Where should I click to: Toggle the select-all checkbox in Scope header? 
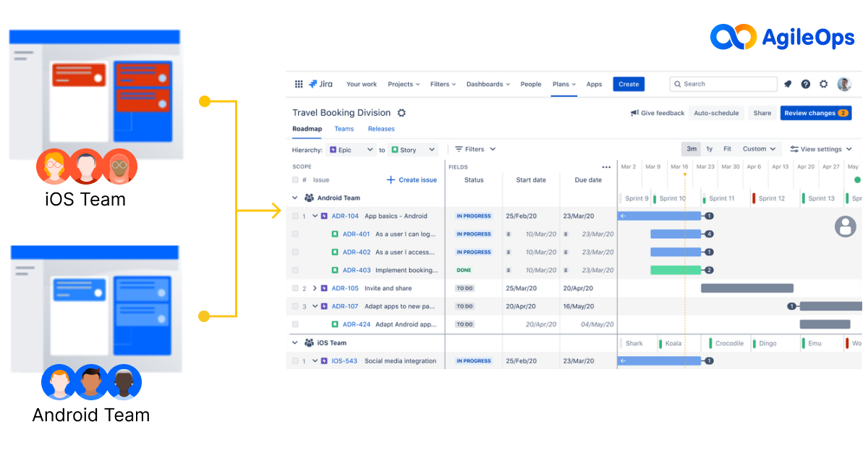coord(295,180)
